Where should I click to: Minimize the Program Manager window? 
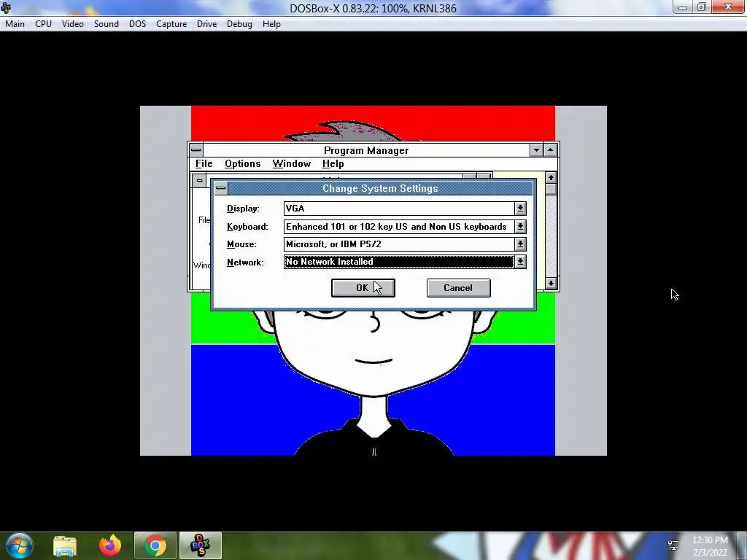coord(536,150)
